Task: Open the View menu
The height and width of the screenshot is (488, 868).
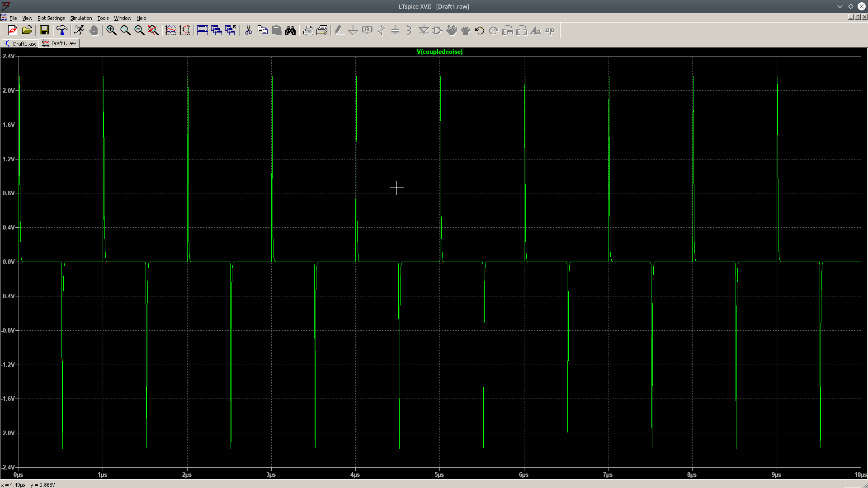Action: coord(27,18)
